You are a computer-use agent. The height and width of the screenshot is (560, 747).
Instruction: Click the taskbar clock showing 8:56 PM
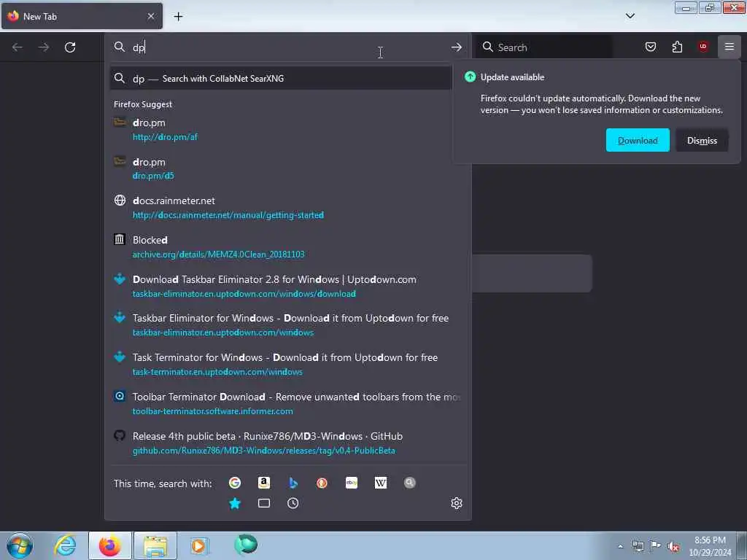click(x=710, y=546)
